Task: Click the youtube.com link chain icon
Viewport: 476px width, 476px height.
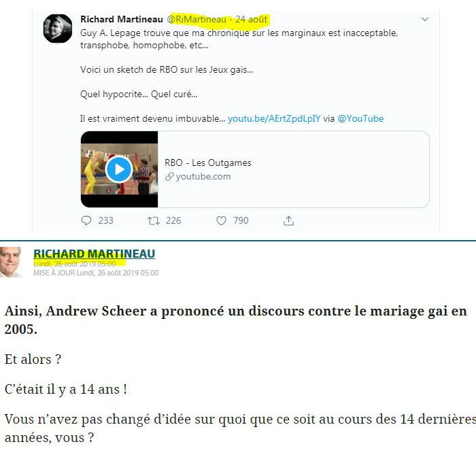Action: (169, 177)
